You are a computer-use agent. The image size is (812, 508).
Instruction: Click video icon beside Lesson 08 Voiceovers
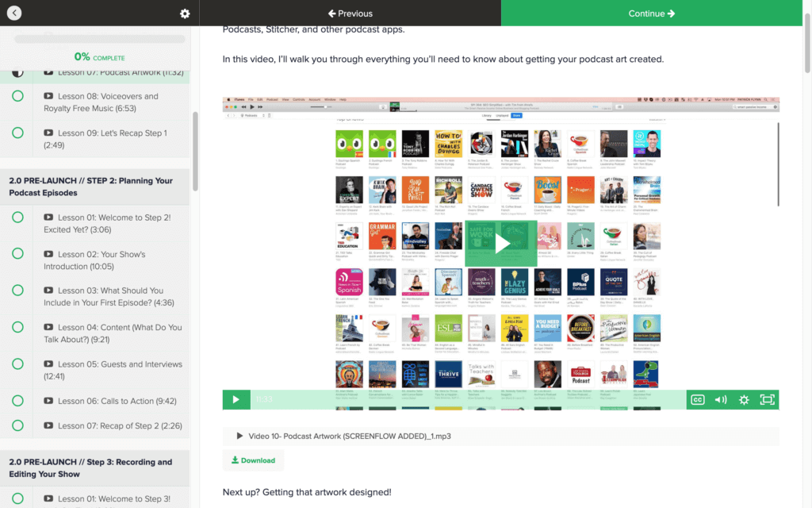(x=48, y=96)
